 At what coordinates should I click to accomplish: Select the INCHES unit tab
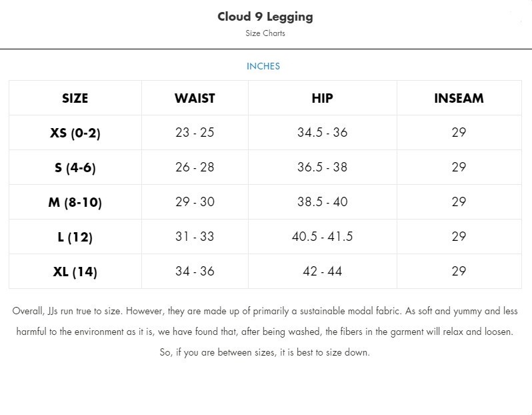[x=263, y=66]
